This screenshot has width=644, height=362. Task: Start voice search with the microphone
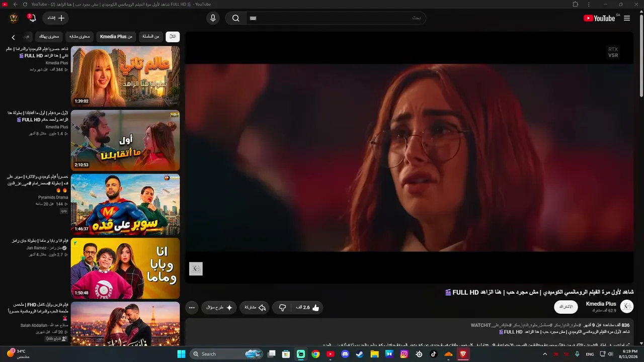pyautogui.click(x=213, y=18)
